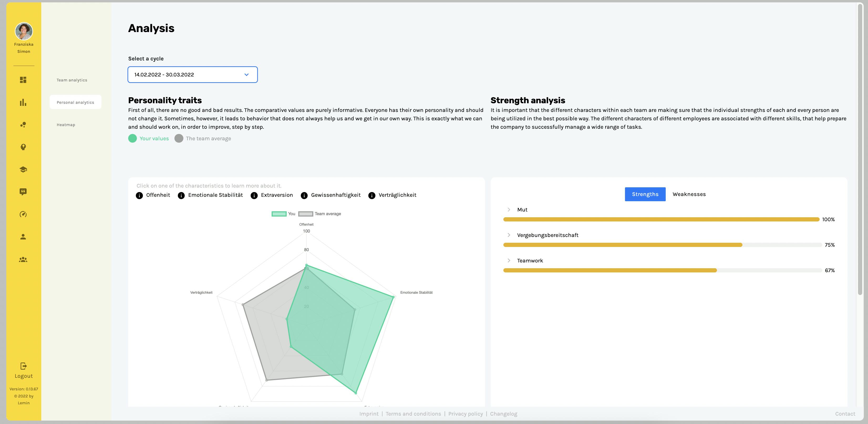Viewport: 868px width, 424px height.
Task: Open the lightbulb head icon in sidebar
Action: coord(23,147)
